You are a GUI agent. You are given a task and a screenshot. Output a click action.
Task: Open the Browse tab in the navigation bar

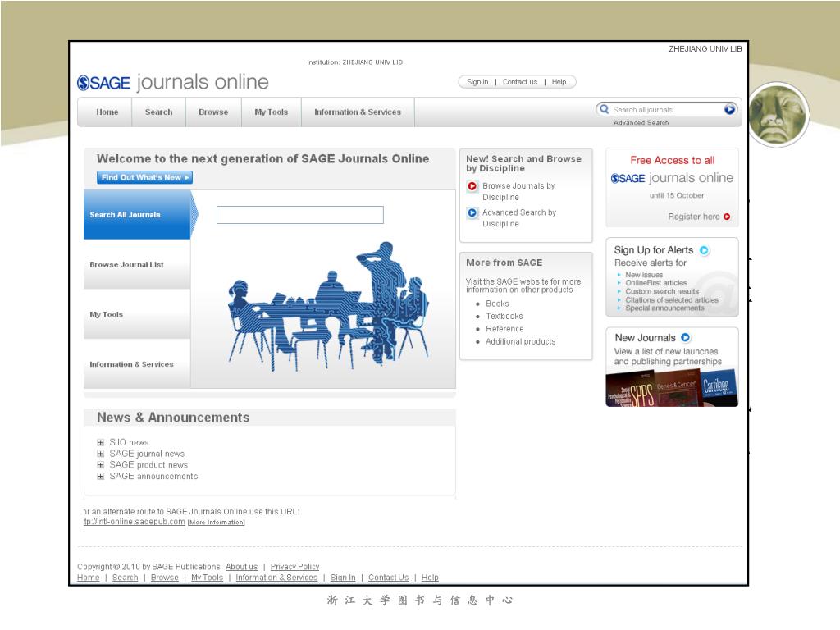click(213, 112)
